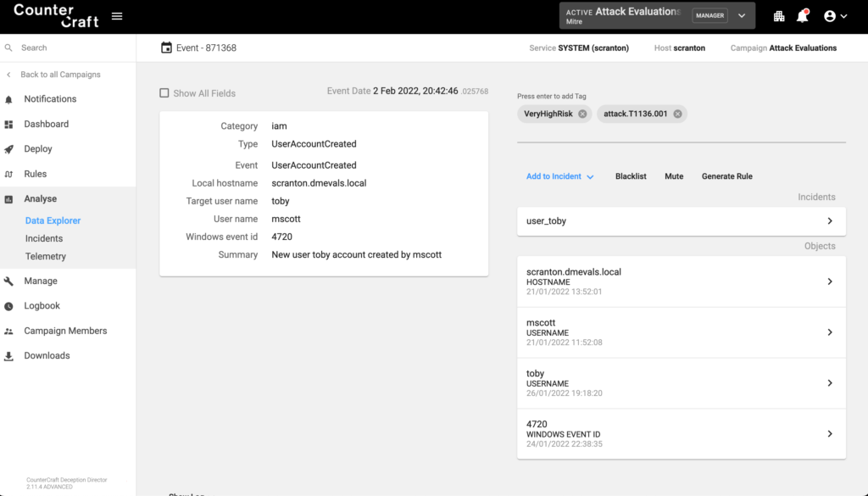Click the organization building icon
The width and height of the screenshot is (868, 496).
pyautogui.click(x=779, y=16)
